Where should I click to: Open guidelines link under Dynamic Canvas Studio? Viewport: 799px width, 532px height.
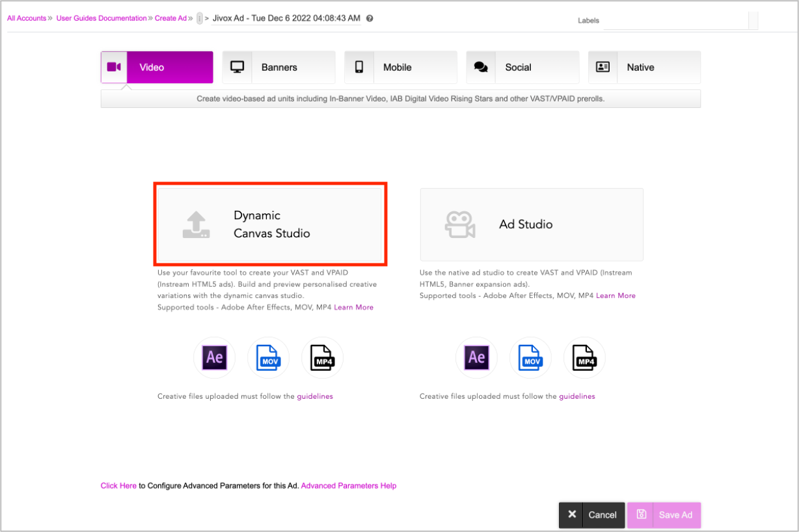[x=315, y=396]
